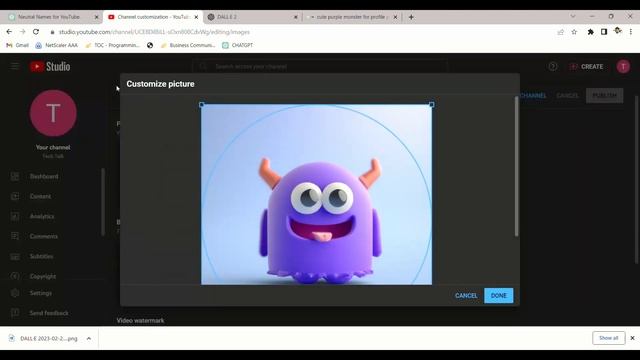Click the channel avatar in the sidebar
The image size is (640, 360).
(53, 113)
